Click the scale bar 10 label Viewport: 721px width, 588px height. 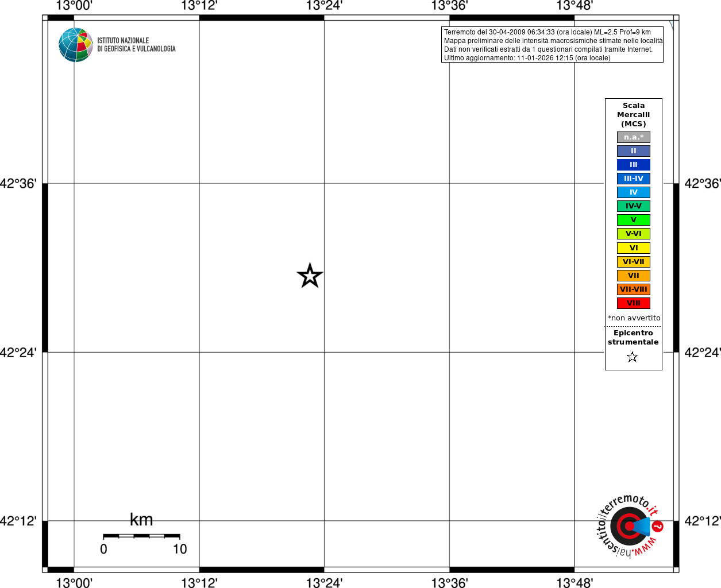(180, 549)
